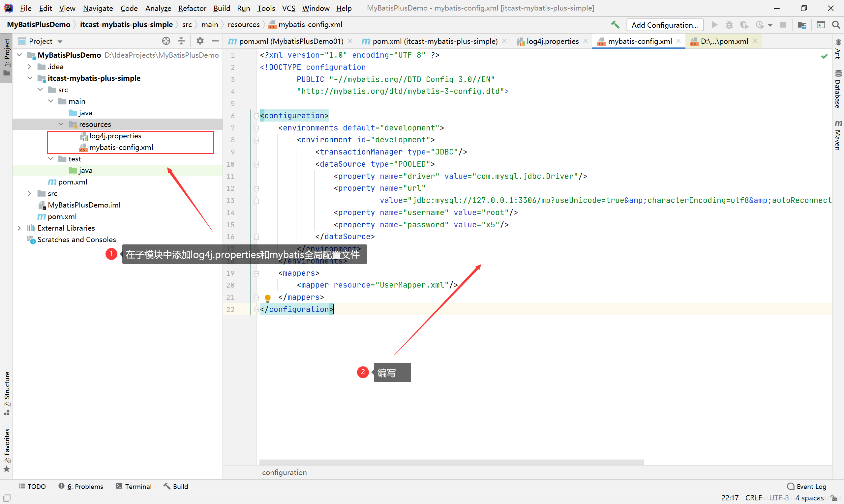Click the Debug bug icon in toolbar
This screenshot has width=844, height=504.
(729, 25)
